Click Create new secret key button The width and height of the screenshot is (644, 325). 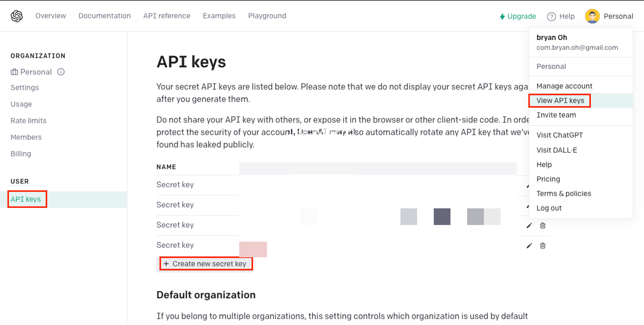(205, 264)
